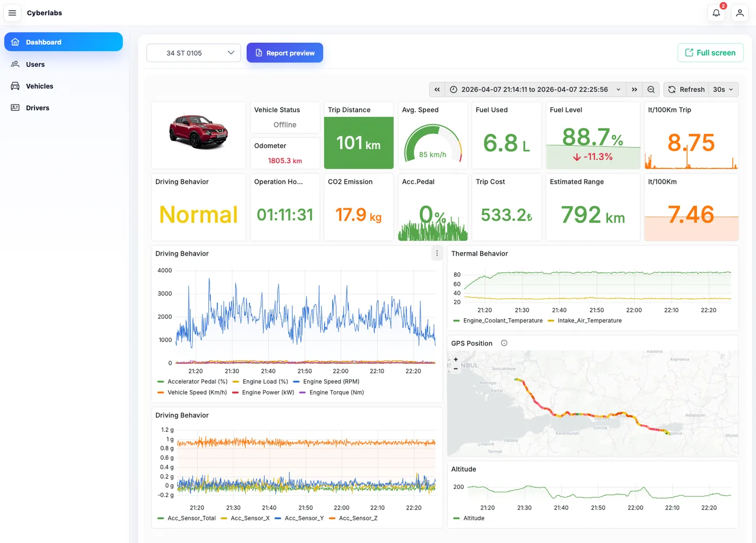756x543 pixels.
Task: Open the hamburger sidebar menu
Action: point(12,13)
